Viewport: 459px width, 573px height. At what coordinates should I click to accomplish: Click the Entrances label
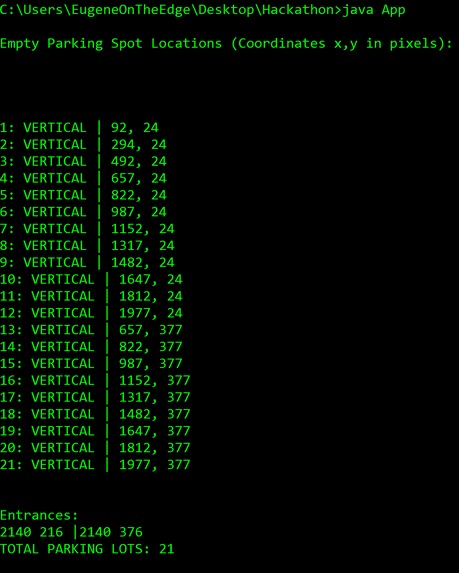click(x=39, y=515)
